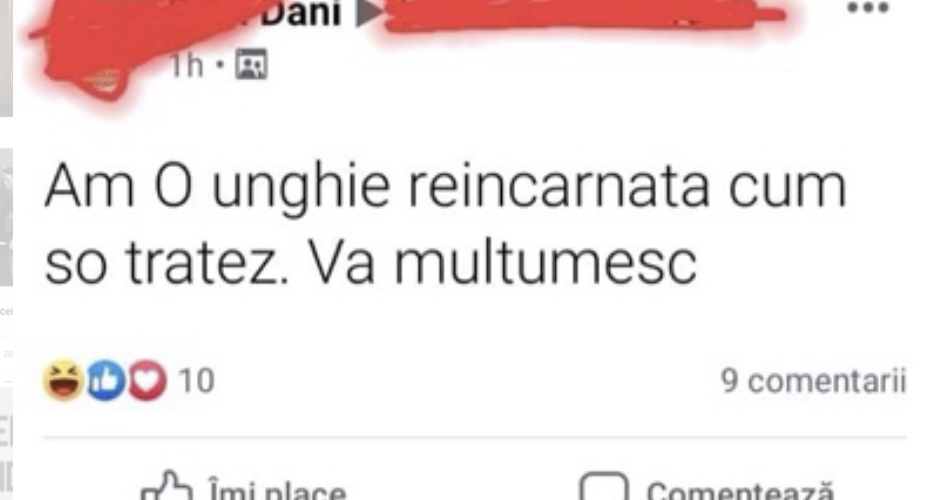Open the 9 comentarii link

[813, 381]
